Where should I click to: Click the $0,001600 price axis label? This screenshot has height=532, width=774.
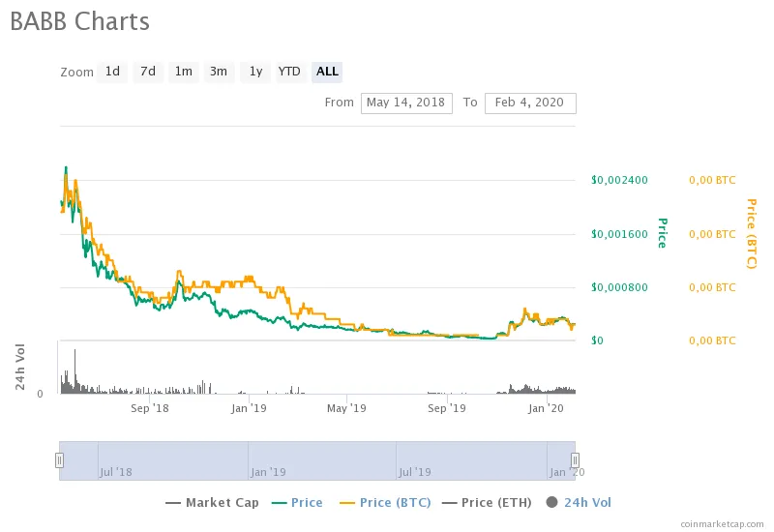(x=619, y=234)
